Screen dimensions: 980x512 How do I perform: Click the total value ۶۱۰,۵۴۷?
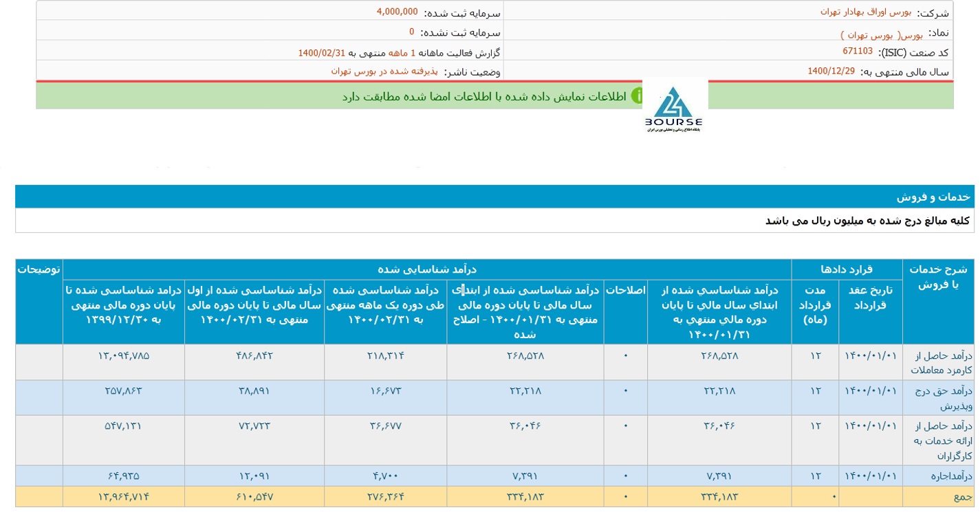[x=254, y=496]
